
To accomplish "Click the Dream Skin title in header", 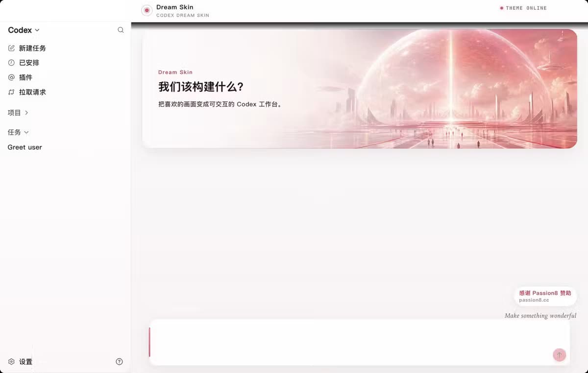I will coord(175,7).
